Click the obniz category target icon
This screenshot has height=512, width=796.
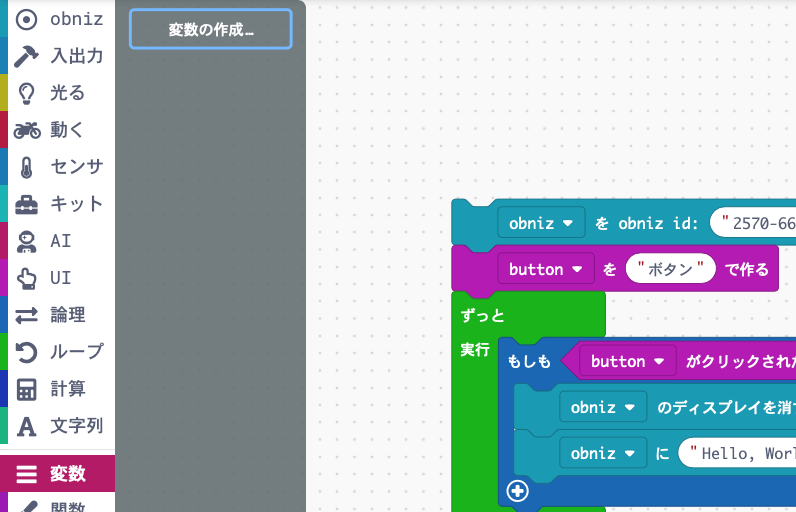point(27,19)
